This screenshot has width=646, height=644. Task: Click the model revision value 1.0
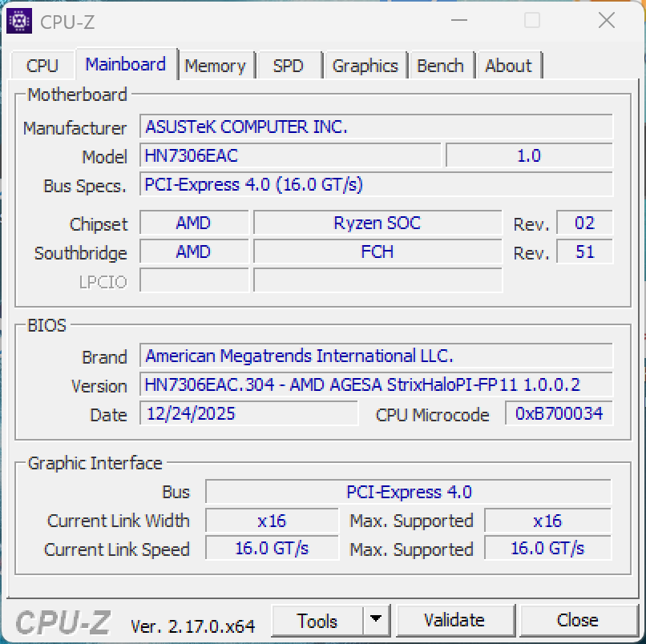530,155
